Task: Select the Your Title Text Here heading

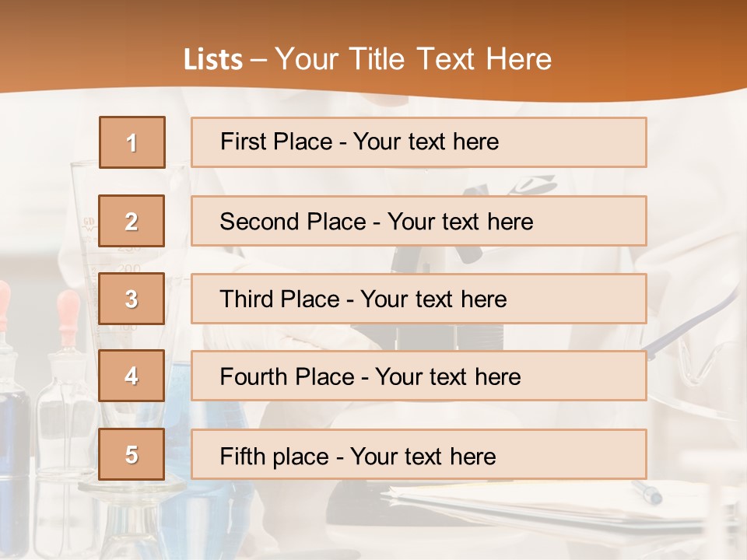Action: click(x=413, y=59)
